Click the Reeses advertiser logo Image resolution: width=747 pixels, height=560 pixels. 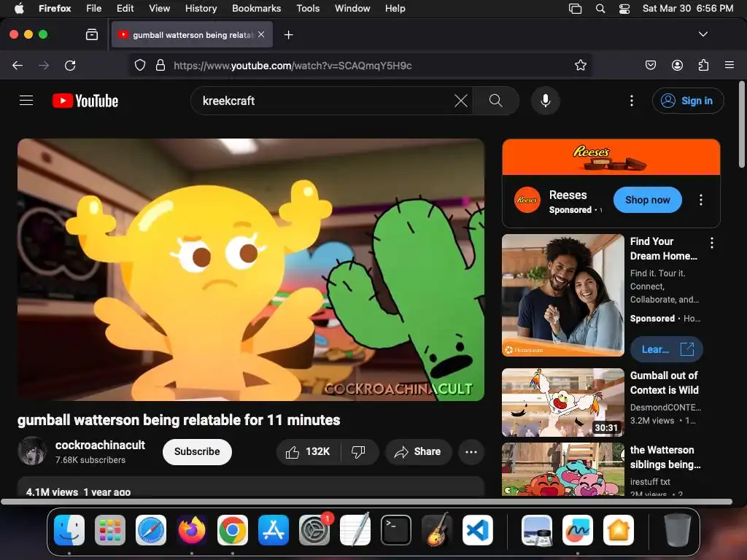[527, 200]
